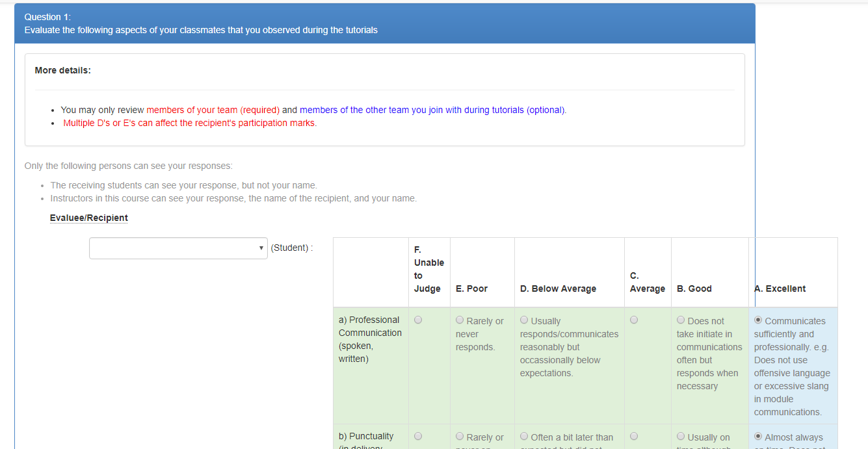The width and height of the screenshot is (868, 449).
Task: Click the 'Question 1:' heading text
Action: [47, 17]
